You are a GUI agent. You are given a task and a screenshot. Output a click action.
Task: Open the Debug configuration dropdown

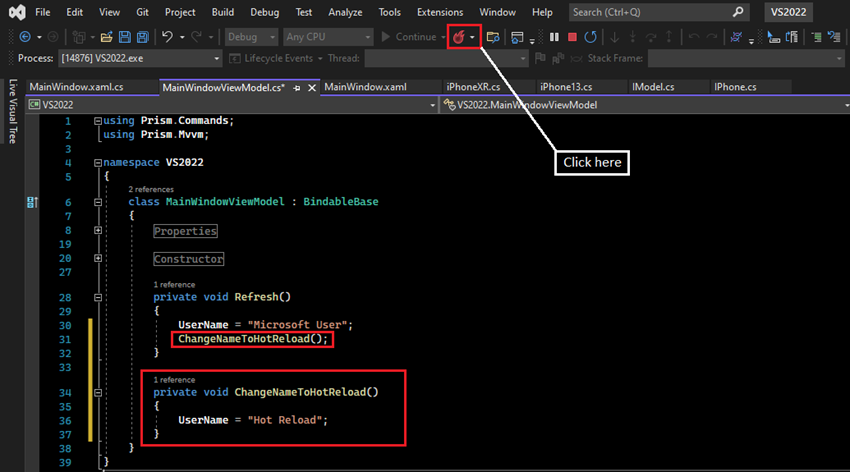[251, 37]
